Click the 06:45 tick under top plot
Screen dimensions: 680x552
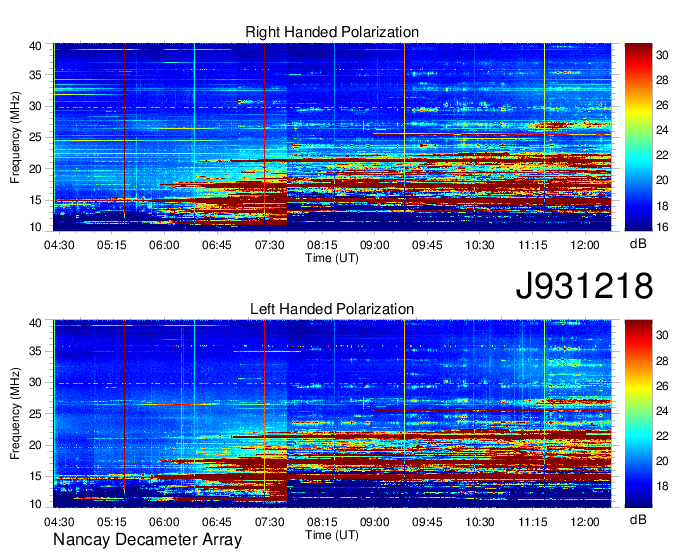coord(217,245)
